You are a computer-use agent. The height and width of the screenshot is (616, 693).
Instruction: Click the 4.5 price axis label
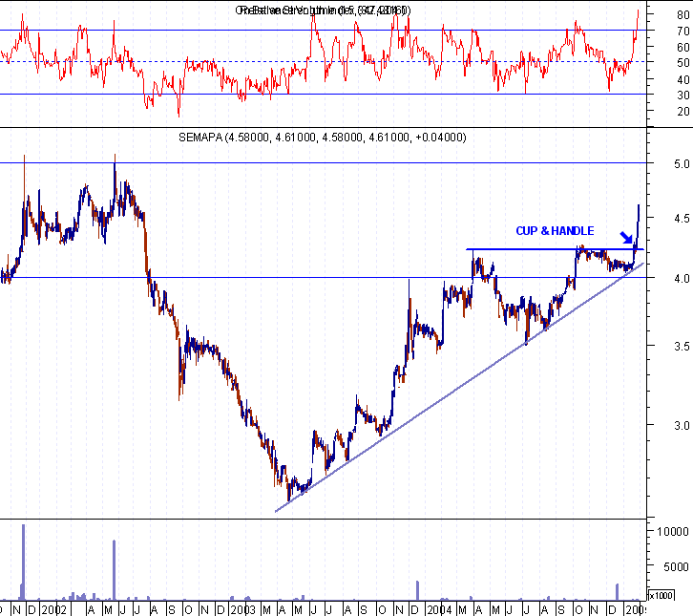[682, 219]
